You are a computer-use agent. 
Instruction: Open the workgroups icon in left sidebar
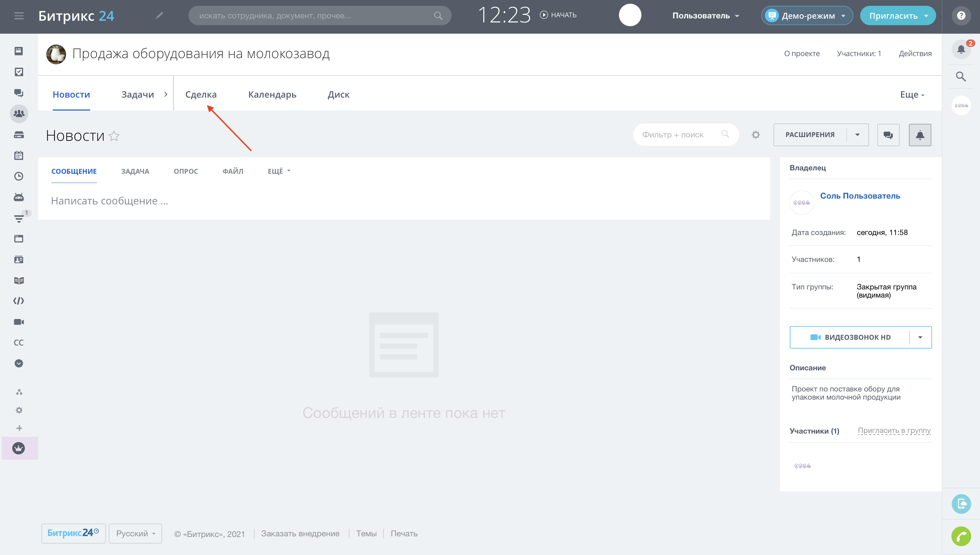click(19, 114)
